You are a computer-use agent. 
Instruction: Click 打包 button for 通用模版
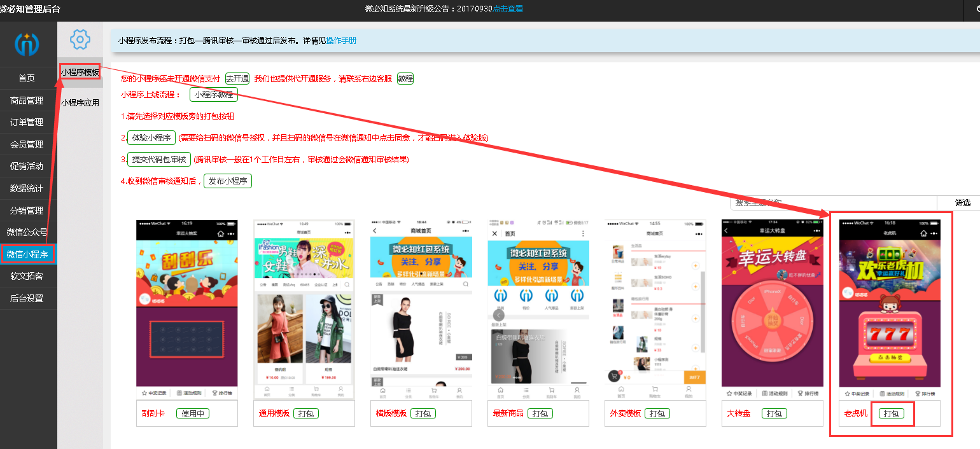coord(306,413)
